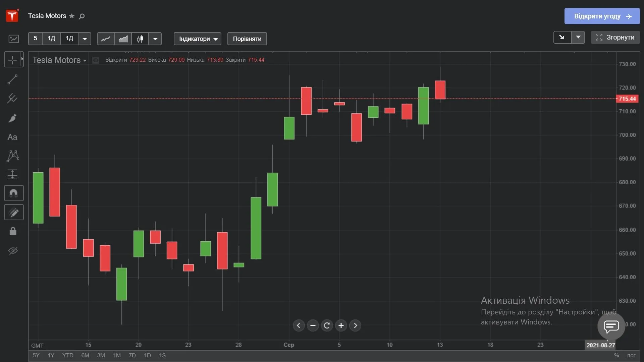Select the first 1Д interval button
This screenshot has width=644, height=362.
click(x=51, y=39)
